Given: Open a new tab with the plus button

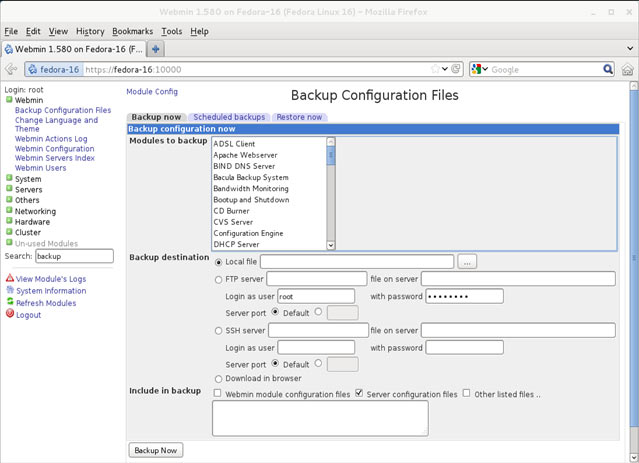Looking at the screenshot, I should 155,49.
